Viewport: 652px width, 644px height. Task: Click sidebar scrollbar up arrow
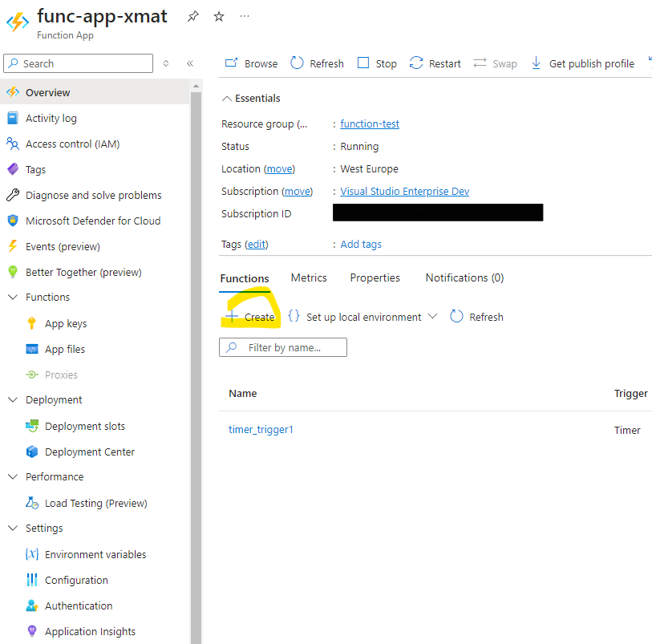[196, 86]
